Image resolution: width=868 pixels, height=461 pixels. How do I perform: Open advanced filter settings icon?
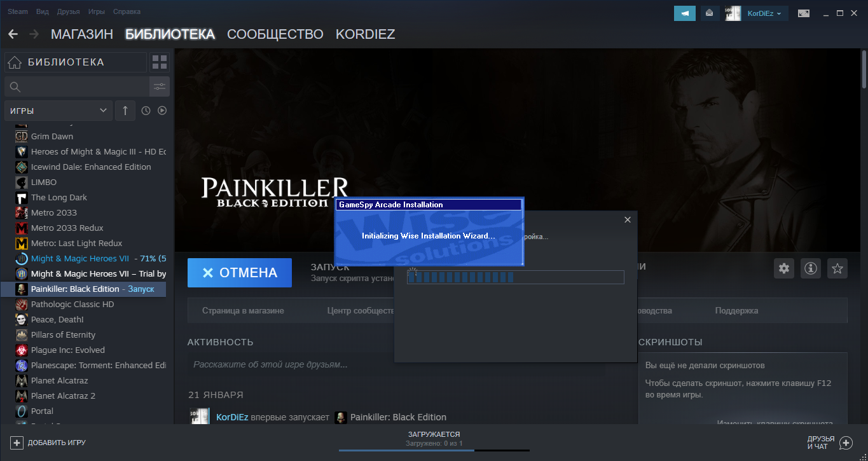tap(160, 86)
